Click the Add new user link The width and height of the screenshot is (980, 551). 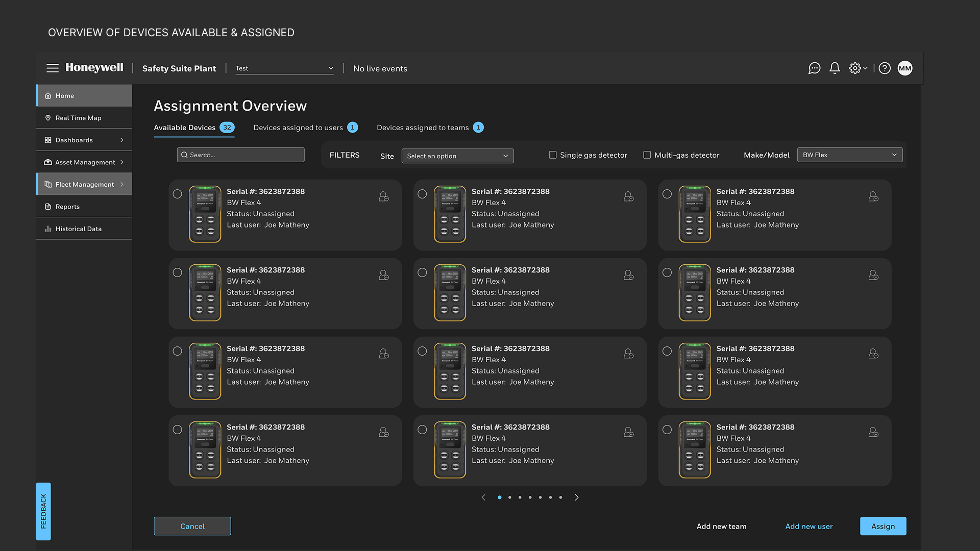[808, 526]
